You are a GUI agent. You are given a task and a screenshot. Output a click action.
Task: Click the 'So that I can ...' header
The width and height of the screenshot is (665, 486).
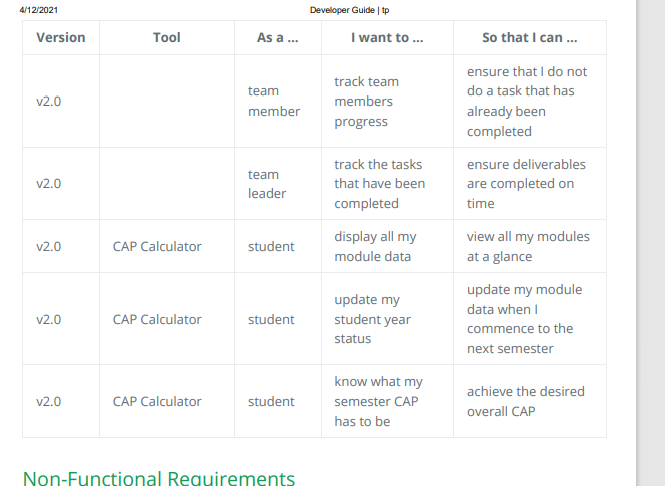click(530, 37)
